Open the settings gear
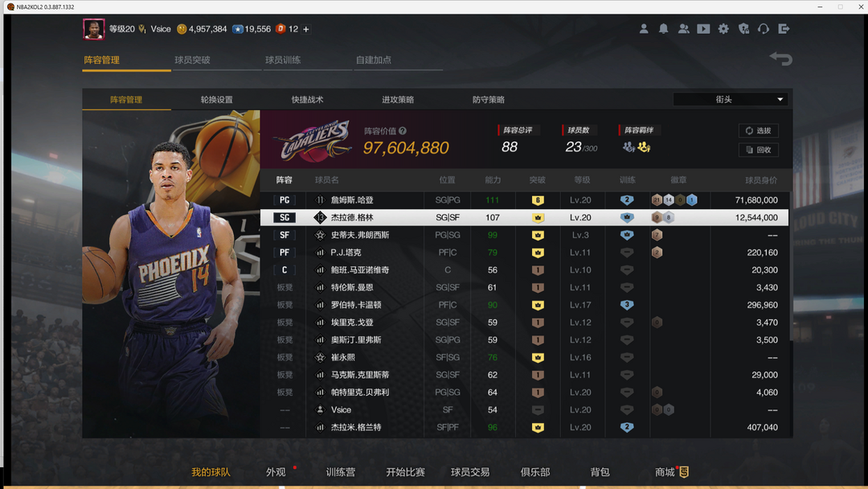This screenshot has width=868, height=489. click(x=723, y=29)
